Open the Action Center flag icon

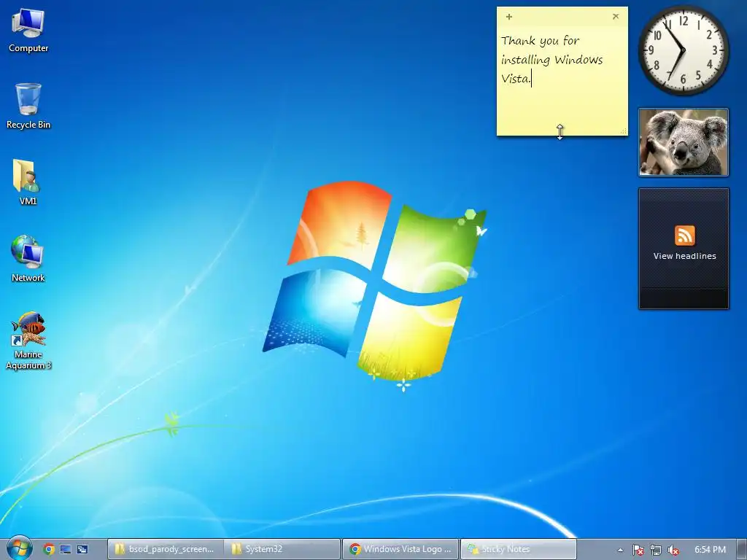click(x=638, y=550)
